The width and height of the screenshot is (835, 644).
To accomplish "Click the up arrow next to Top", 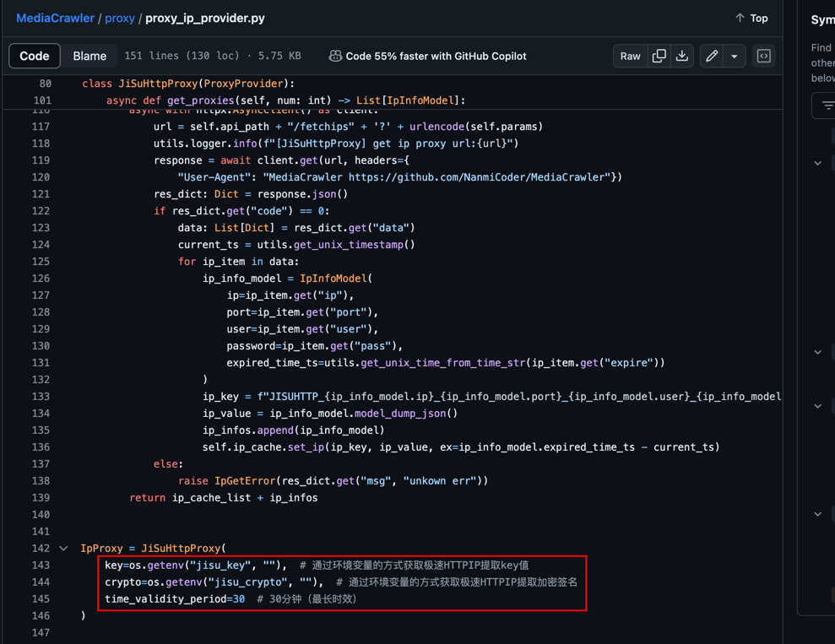I will (740, 18).
